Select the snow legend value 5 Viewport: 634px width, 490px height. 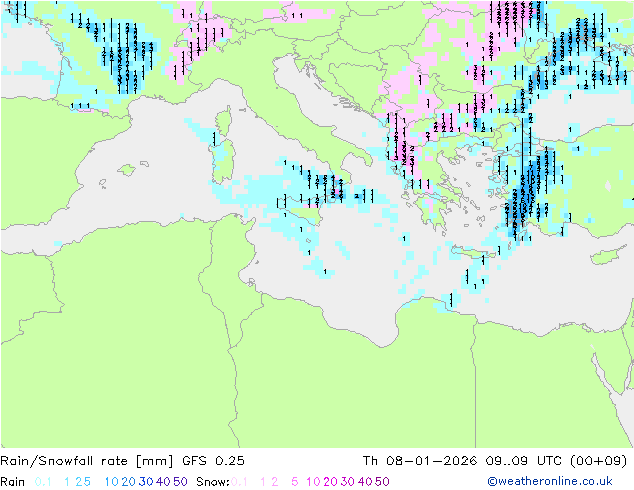[x=295, y=482]
